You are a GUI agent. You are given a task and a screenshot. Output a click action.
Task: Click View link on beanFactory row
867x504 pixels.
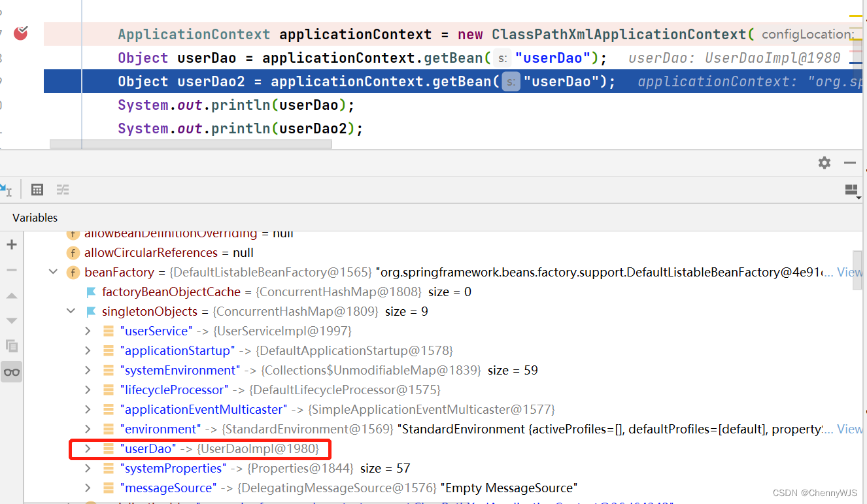(849, 272)
